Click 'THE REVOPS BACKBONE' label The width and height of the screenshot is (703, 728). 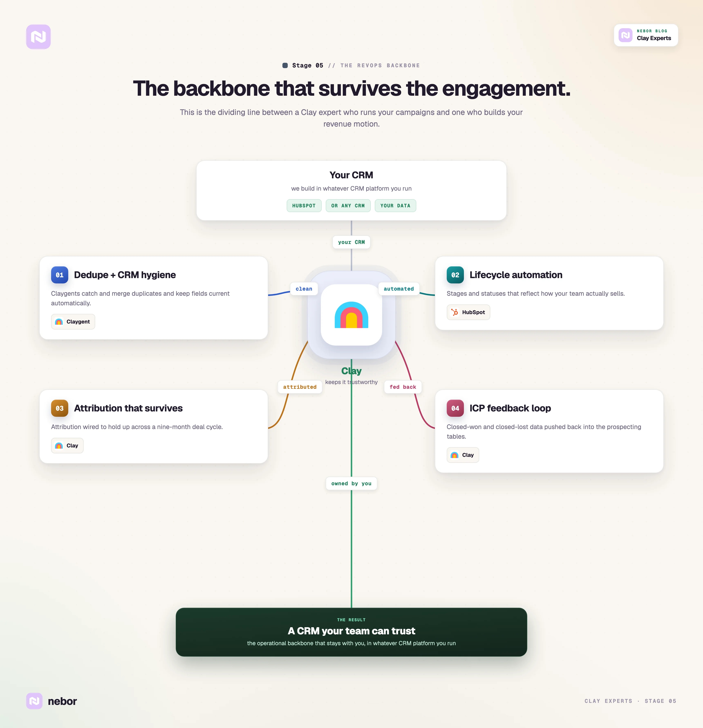(x=380, y=65)
